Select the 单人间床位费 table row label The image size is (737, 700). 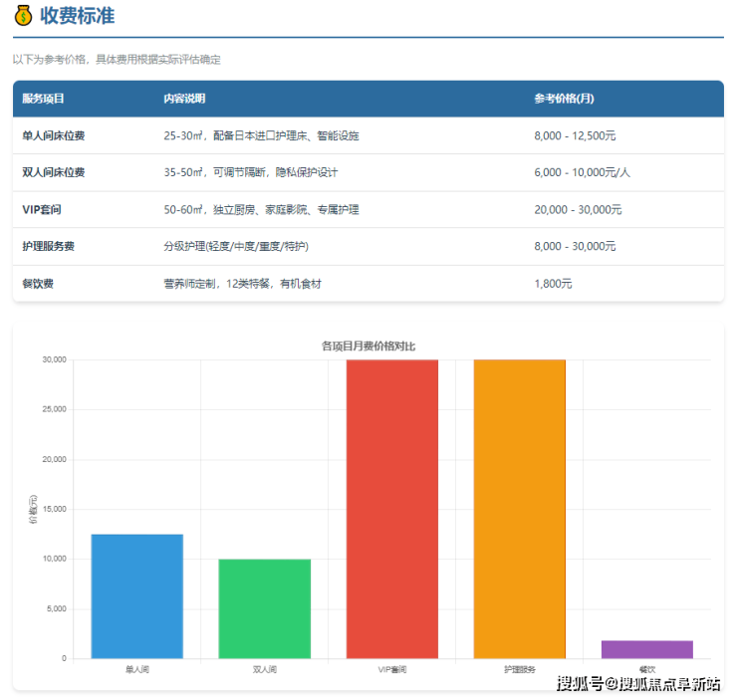coord(53,135)
